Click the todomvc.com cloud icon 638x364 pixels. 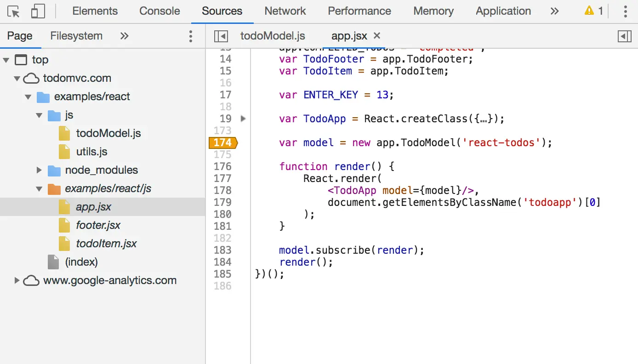pos(31,79)
